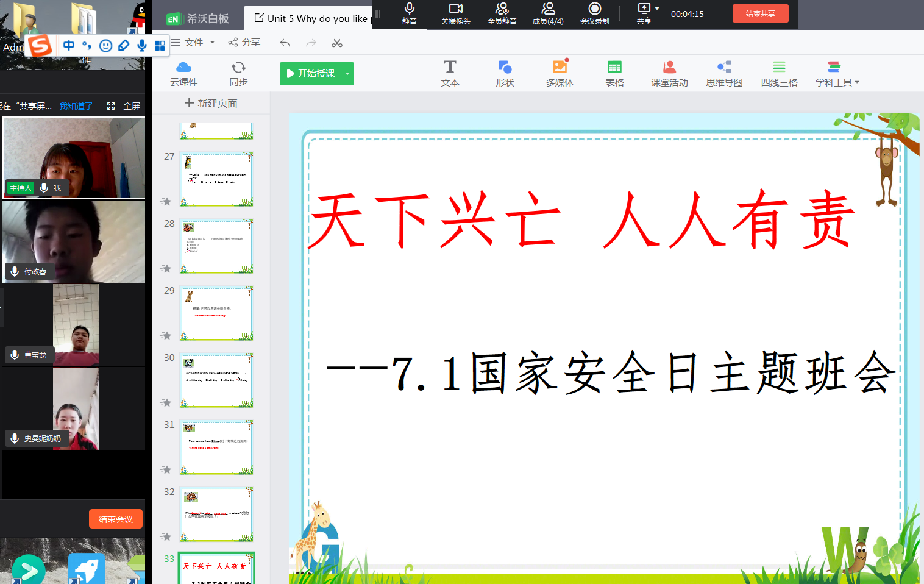This screenshot has width=924, height=584.
Task: Open the 分享 share menu
Action: click(x=244, y=42)
